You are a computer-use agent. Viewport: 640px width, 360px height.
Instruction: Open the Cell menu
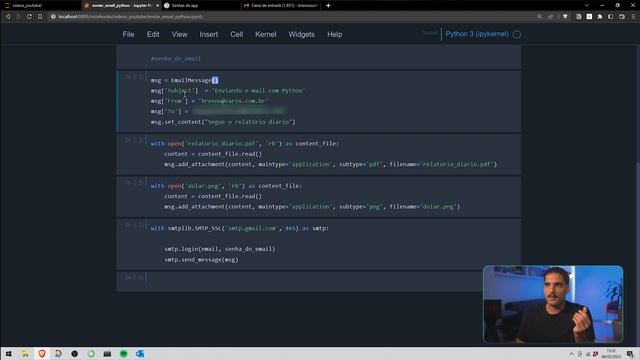(236, 34)
